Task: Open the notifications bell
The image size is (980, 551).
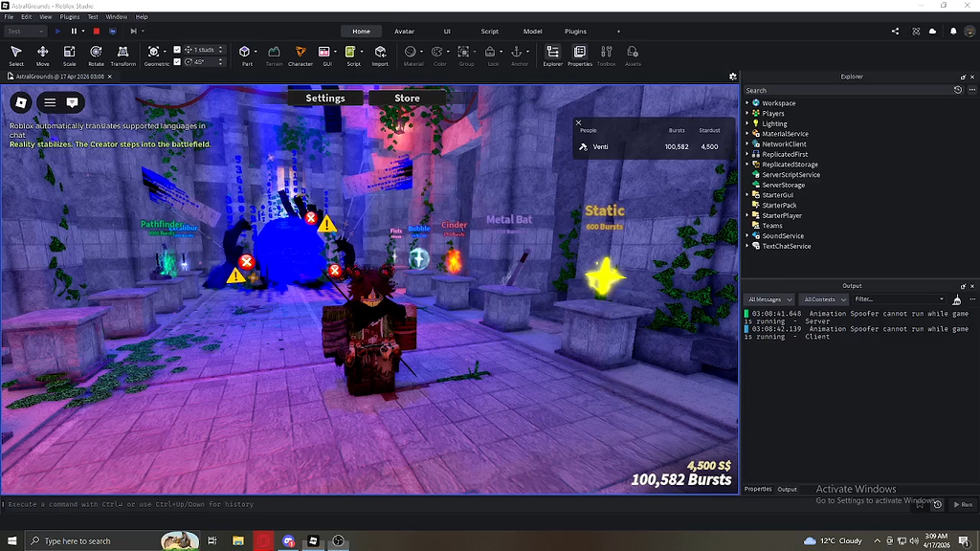Action: point(953,32)
